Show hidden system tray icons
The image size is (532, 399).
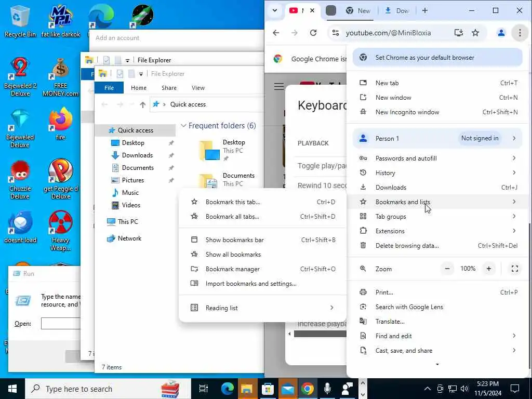(428, 389)
